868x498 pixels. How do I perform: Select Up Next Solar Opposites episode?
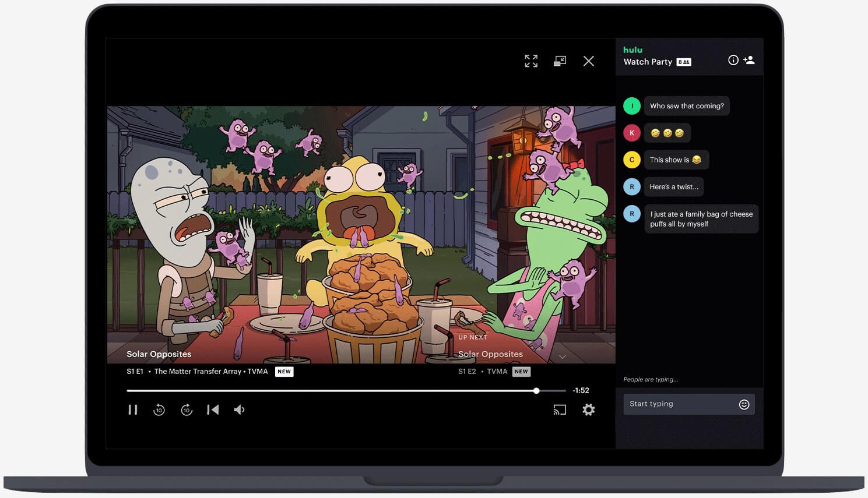[x=490, y=354]
